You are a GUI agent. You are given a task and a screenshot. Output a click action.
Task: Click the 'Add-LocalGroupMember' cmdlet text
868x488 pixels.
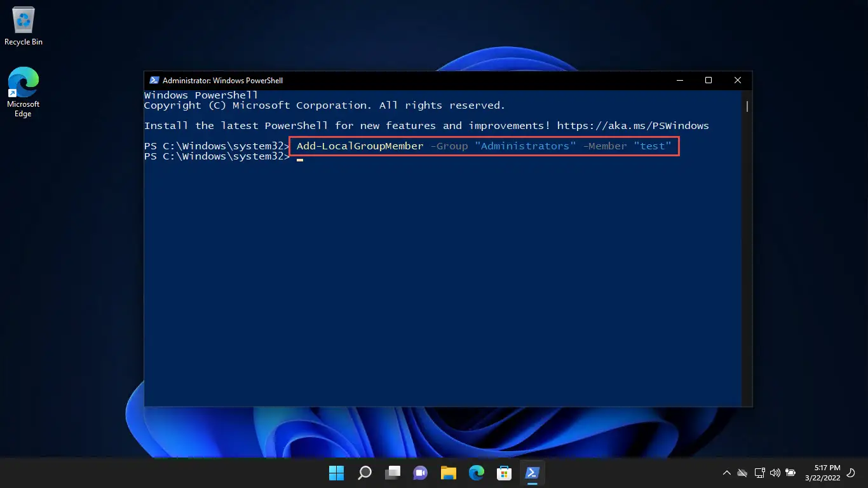[x=360, y=146]
